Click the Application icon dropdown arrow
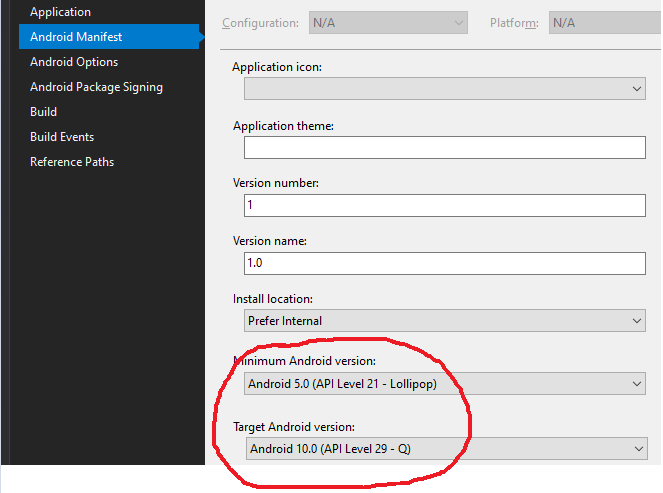This screenshot has width=663, height=493. click(637, 89)
